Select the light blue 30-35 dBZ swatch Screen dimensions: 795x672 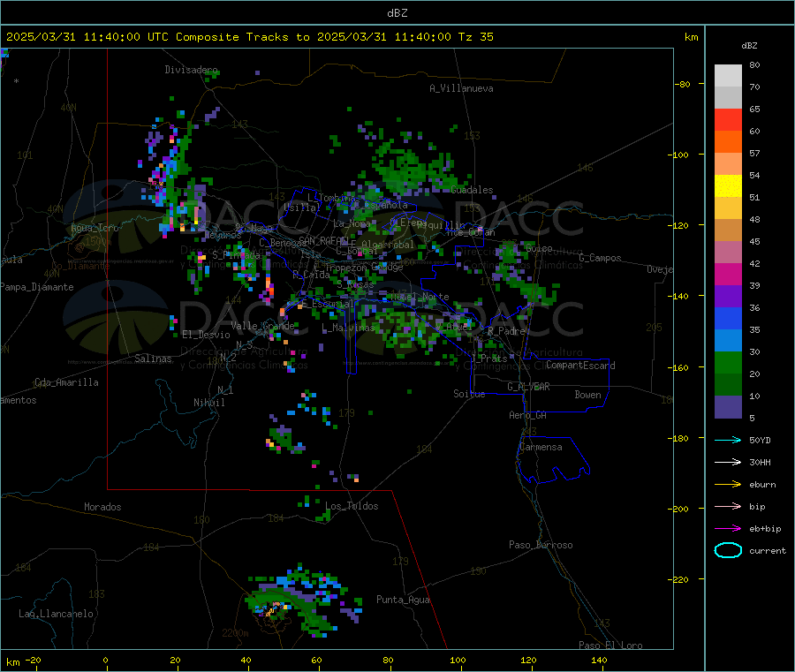click(x=728, y=341)
